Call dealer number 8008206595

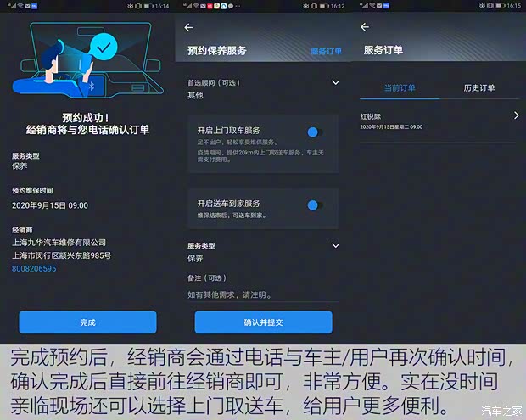[x=35, y=268]
